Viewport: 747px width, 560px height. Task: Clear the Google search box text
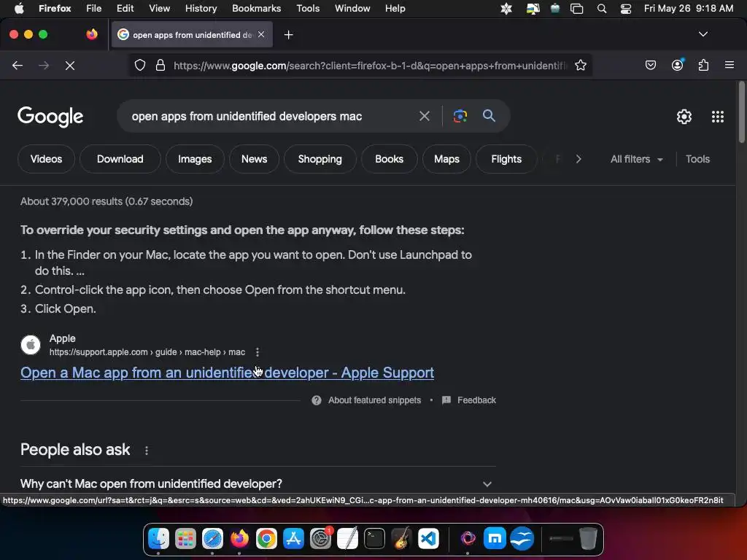424,116
